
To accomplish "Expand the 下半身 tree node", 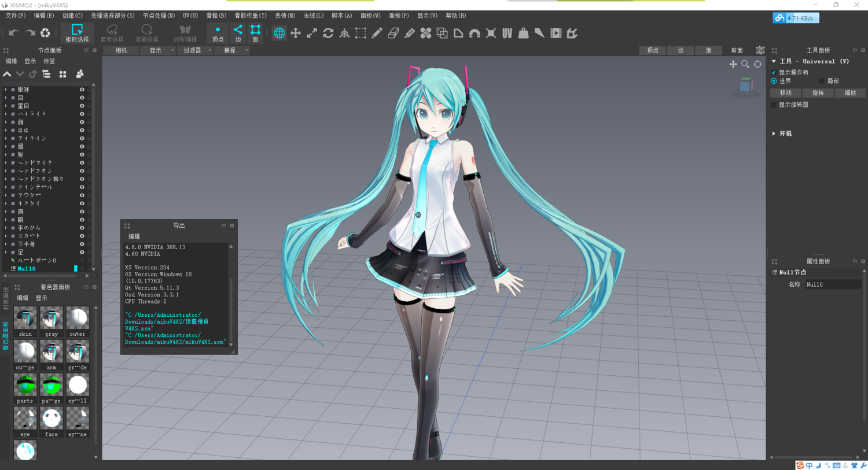I will 6,244.
